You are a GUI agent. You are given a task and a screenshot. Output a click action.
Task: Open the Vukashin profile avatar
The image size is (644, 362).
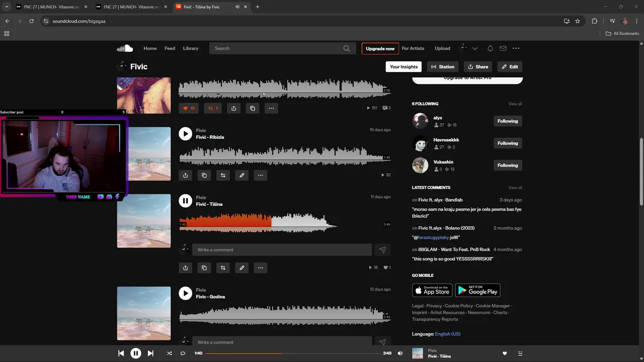point(420,165)
